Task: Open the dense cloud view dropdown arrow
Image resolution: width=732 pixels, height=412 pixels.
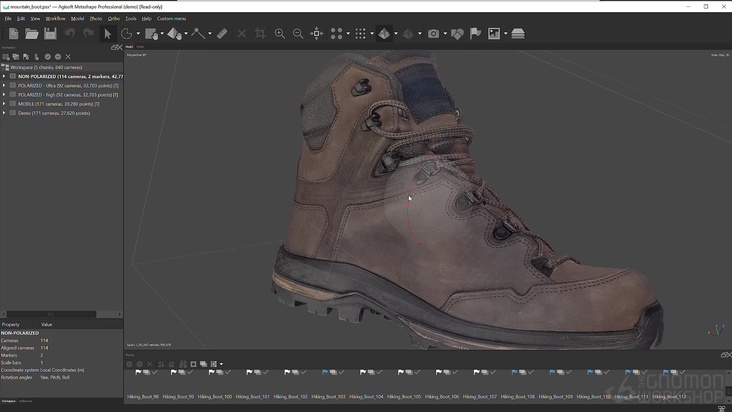Action: click(372, 34)
